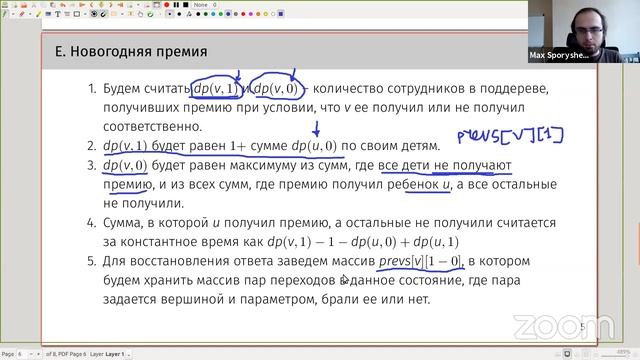
Task: Click Max Sporyshev's webcam thumbnail
Action: (x=584, y=31)
